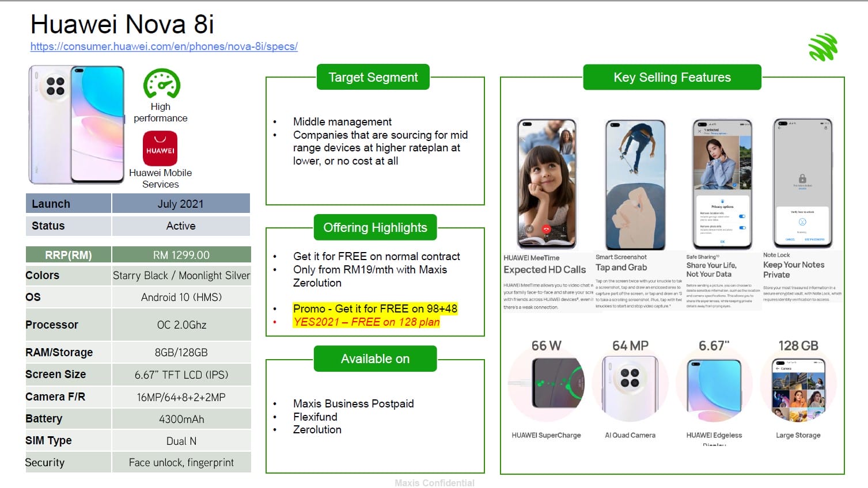Click the 'Huawei Nova 8i' slide title

[x=122, y=24]
